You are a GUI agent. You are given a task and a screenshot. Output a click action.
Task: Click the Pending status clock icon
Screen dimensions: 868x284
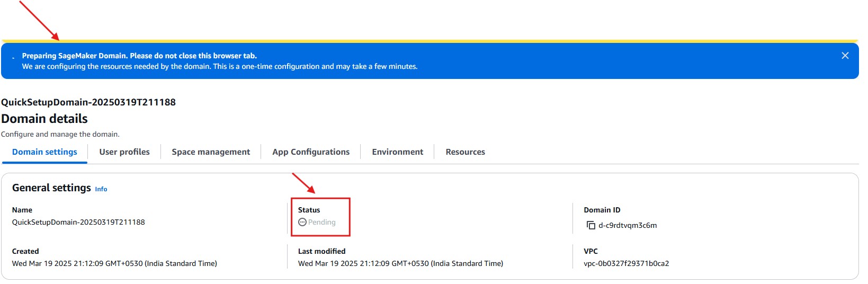click(302, 222)
